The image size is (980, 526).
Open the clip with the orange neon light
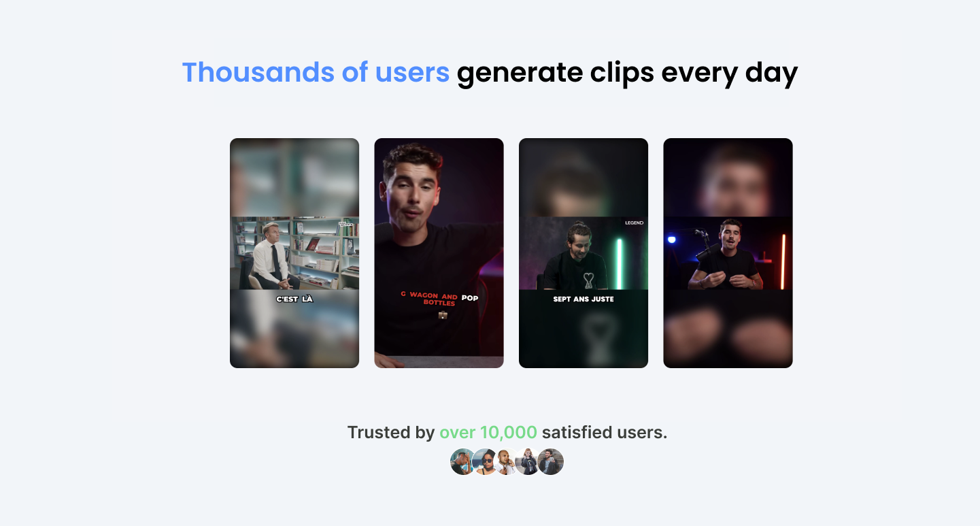tap(728, 253)
